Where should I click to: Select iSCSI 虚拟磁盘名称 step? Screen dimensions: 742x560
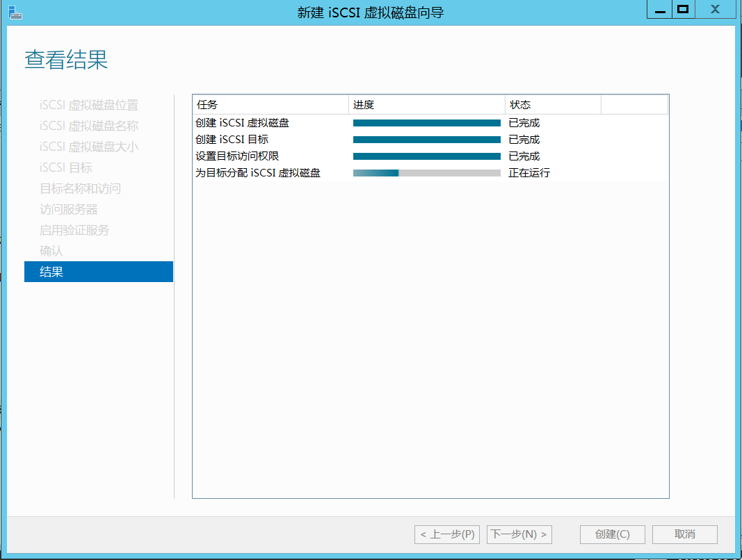tap(89, 126)
